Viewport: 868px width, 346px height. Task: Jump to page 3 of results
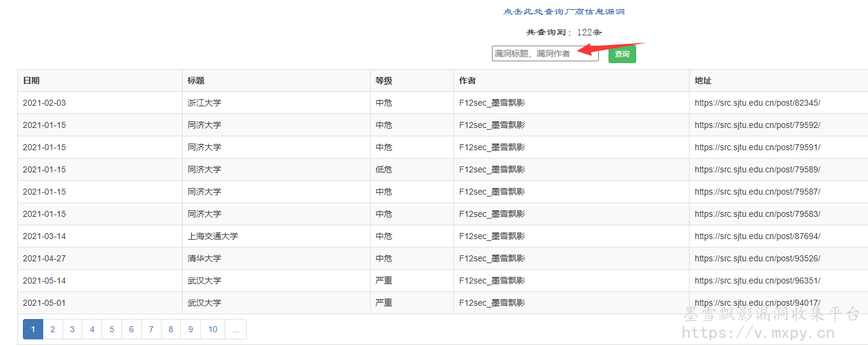tap(72, 329)
